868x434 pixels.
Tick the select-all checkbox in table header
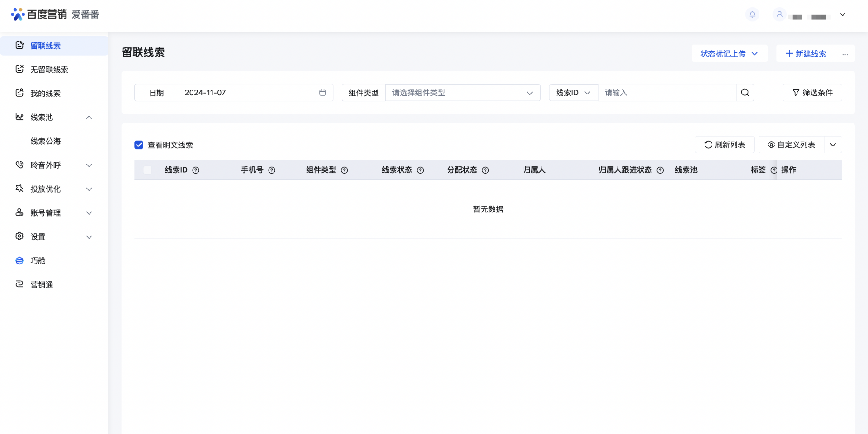click(x=147, y=170)
